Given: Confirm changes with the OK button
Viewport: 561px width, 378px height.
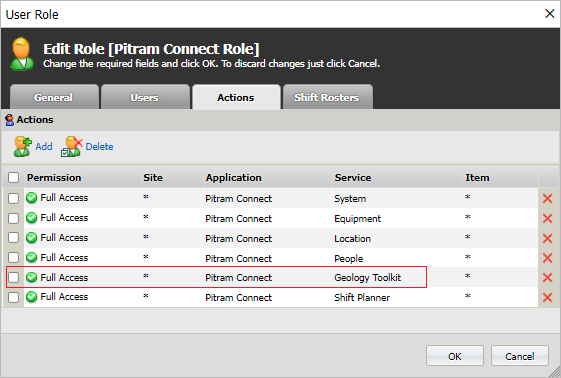Looking at the screenshot, I should click(455, 356).
